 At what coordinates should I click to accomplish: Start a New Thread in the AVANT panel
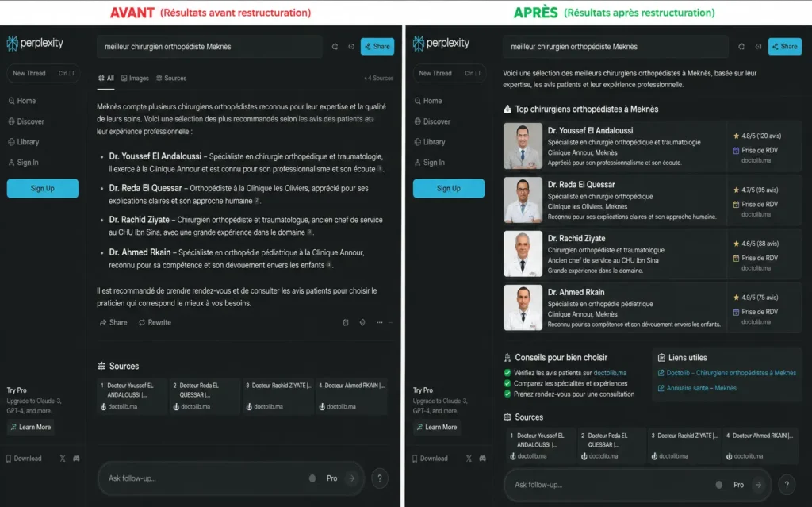43,73
